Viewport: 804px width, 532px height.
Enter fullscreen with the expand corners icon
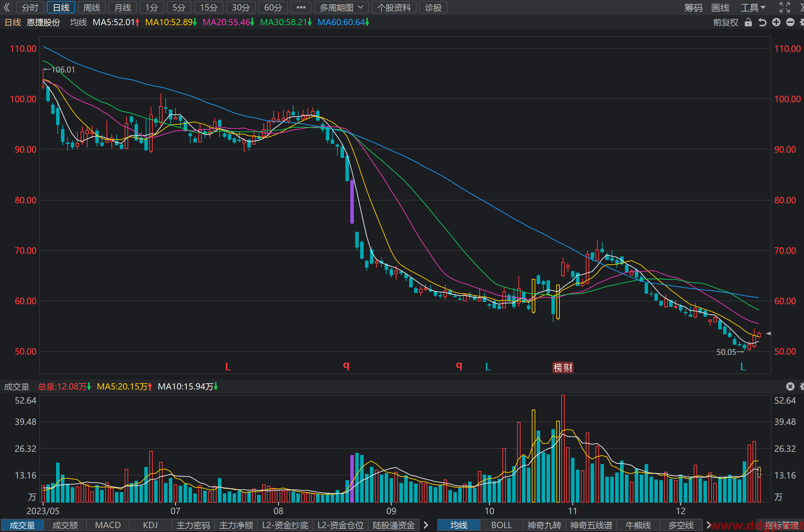[x=785, y=7]
